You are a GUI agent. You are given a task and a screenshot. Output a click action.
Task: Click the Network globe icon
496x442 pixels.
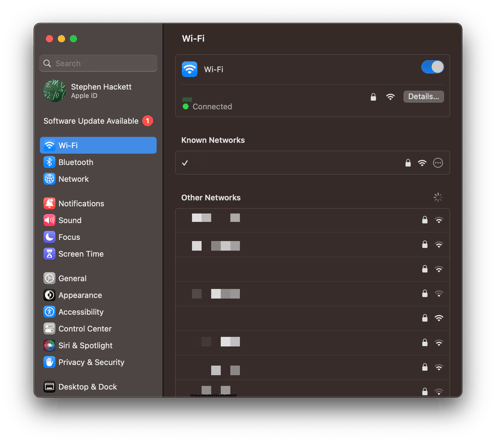coord(49,179)
